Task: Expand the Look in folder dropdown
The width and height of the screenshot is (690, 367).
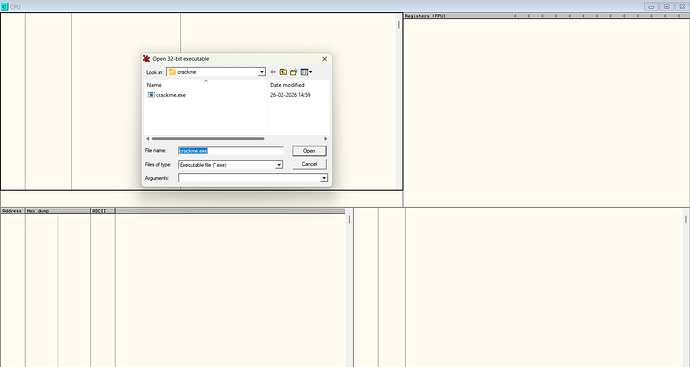Action: [x=262, y=72]
